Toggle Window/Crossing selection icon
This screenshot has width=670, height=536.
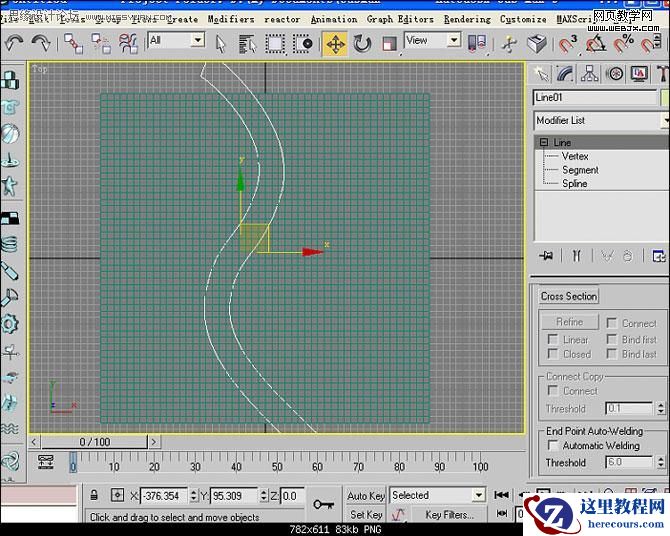point(303,44)
